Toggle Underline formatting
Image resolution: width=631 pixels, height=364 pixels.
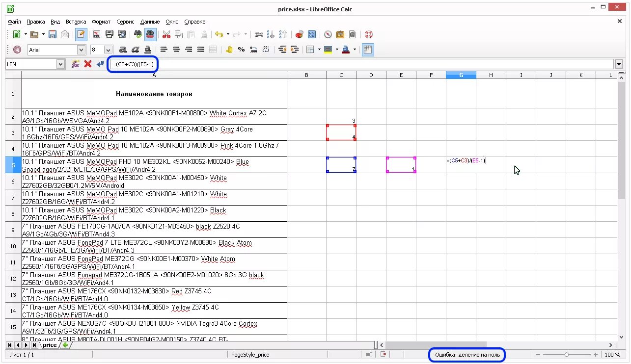148,50
